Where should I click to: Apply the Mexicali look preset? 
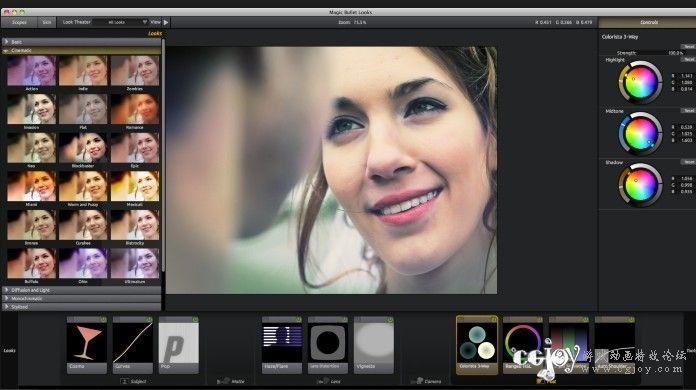click(x=135, y=186)
